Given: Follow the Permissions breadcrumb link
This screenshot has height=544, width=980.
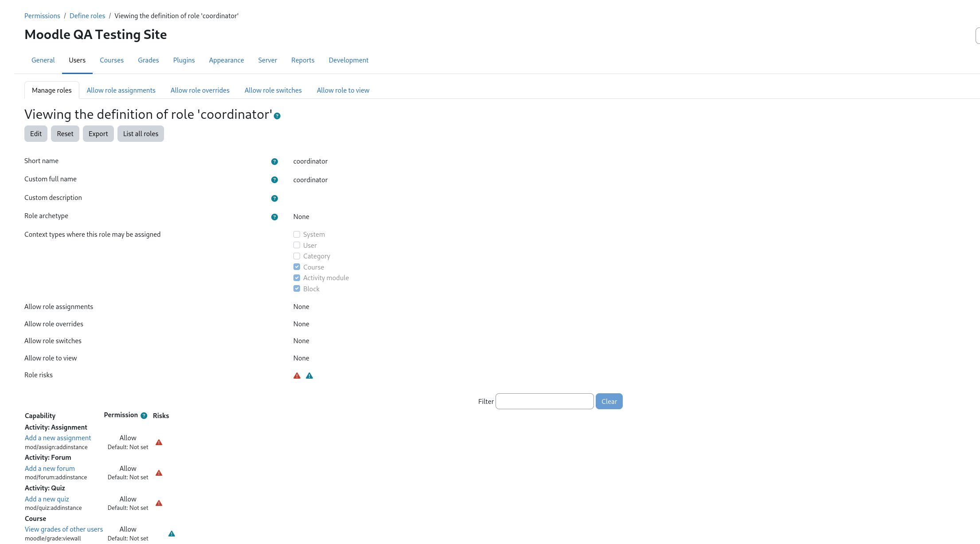Looking at the screenshot, I should (42, 16).
